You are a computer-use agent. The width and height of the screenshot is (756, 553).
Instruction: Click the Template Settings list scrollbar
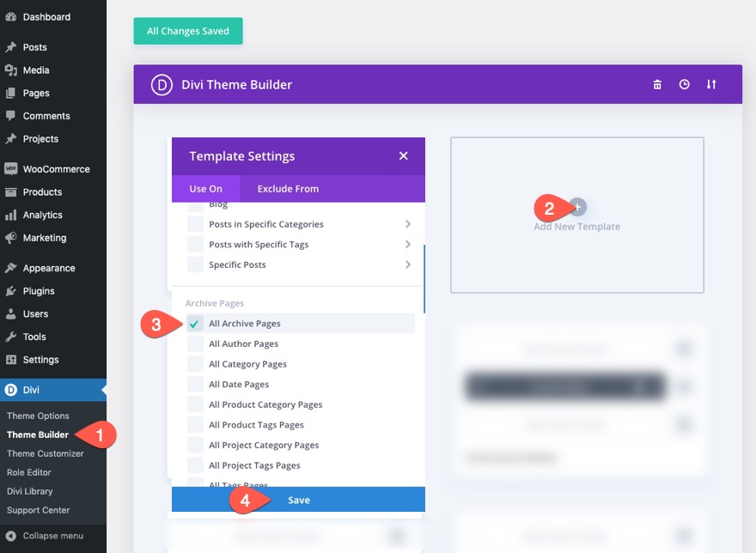424,279
